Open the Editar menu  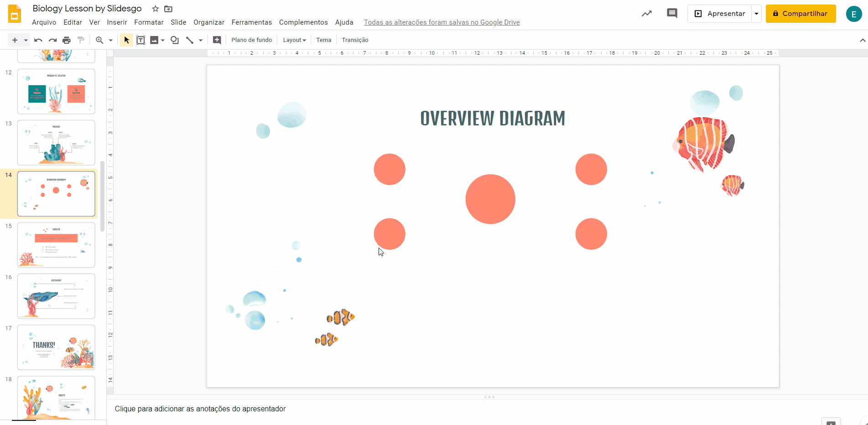[73, 22]
